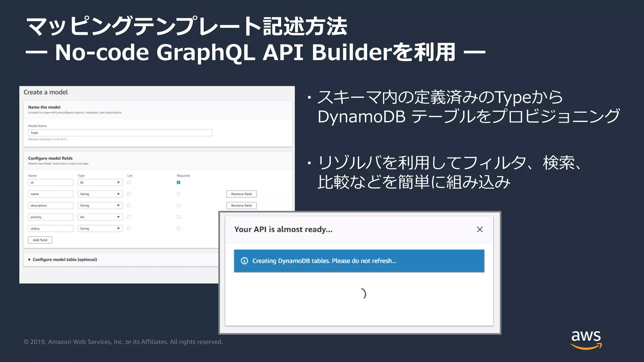Screen dimensions: 644x362
Task: Click the status field name input
Action: pyautogui.click(x=51, y=228)
